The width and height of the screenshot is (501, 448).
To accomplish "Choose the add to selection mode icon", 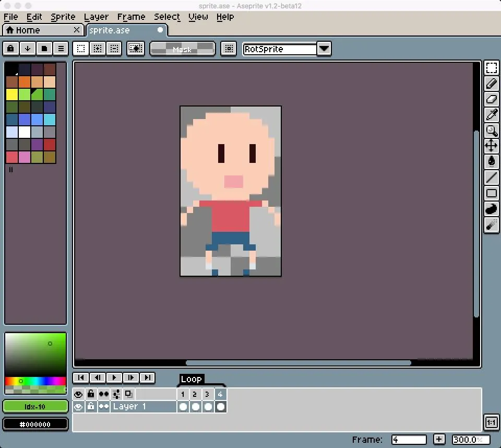I will click(x=97, y=49).
